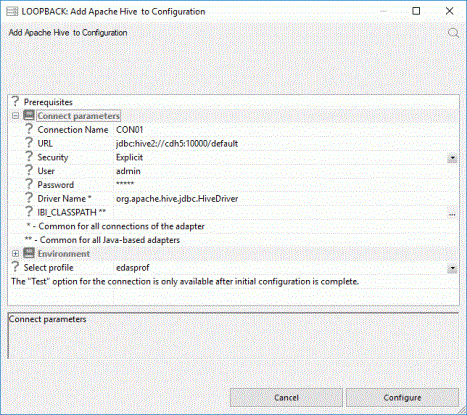Click the Connect parameters group icon

point(29,115)
